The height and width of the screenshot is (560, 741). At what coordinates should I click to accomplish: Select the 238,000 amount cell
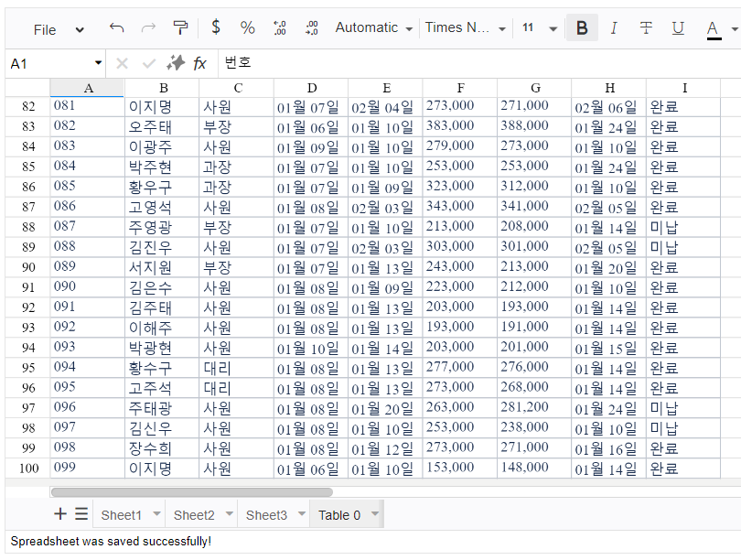534,428
